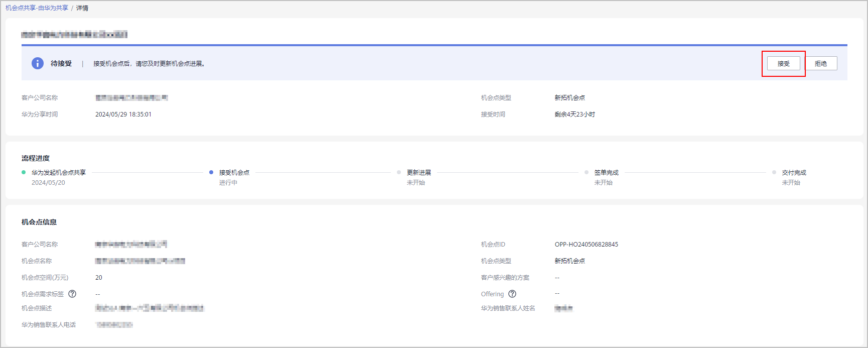Click the 机会点信息 section heading
Screen dimensions: 868x348
(39, 222)
